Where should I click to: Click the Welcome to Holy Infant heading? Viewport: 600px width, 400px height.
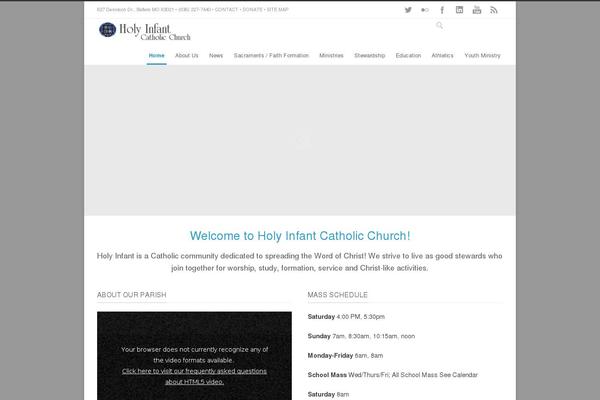point(300,236)
